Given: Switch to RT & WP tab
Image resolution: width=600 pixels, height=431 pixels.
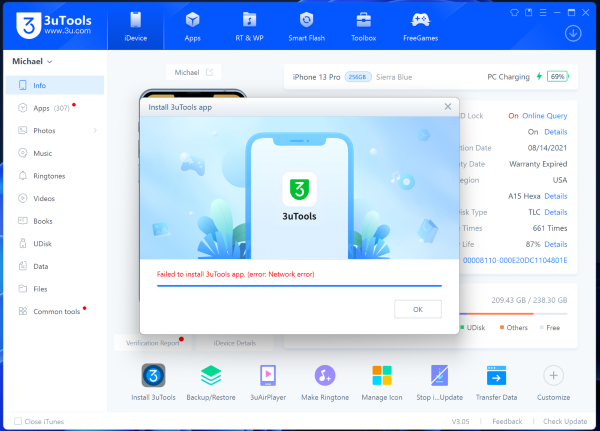Looking at the screenshot, I should pos(249,27).
